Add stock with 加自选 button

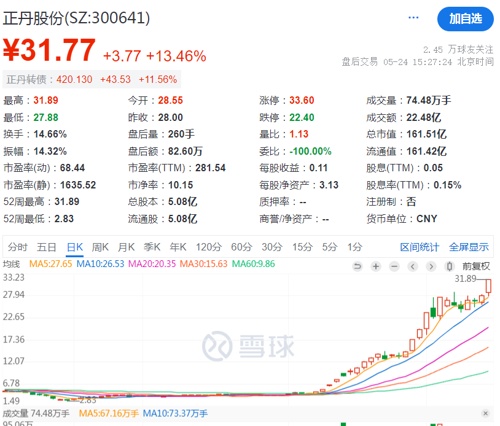click(x=465, y=19)
